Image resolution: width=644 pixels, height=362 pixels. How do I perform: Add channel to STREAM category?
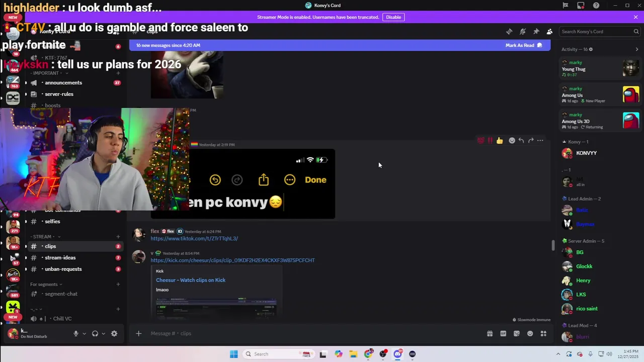(118, 237)
